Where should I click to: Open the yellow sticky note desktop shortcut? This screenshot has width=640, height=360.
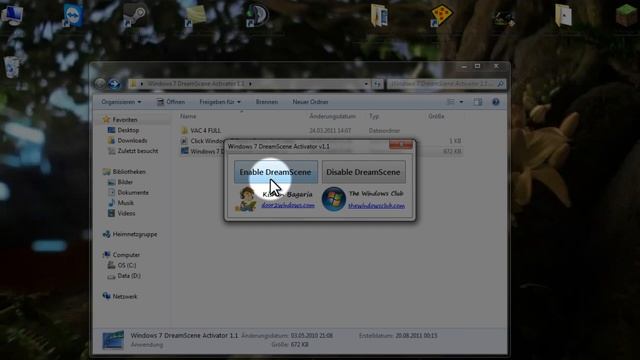tap(196, 16)
